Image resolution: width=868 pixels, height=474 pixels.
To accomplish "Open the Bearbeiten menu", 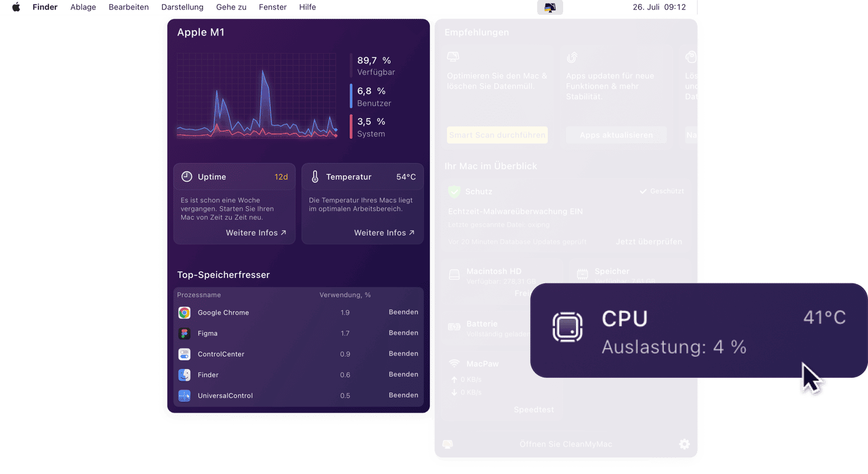I will tap(129, 7).
